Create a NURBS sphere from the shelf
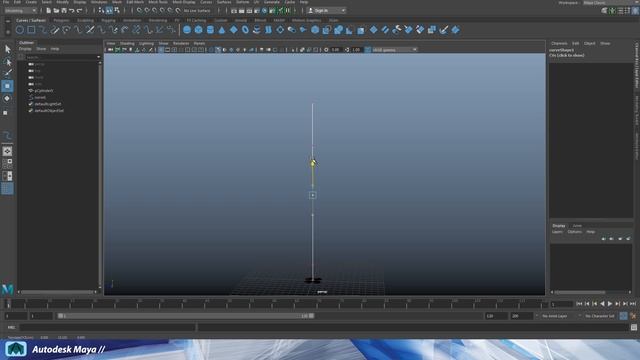The height and width of the screenshot is (360, 640). [x=187, y=30]
